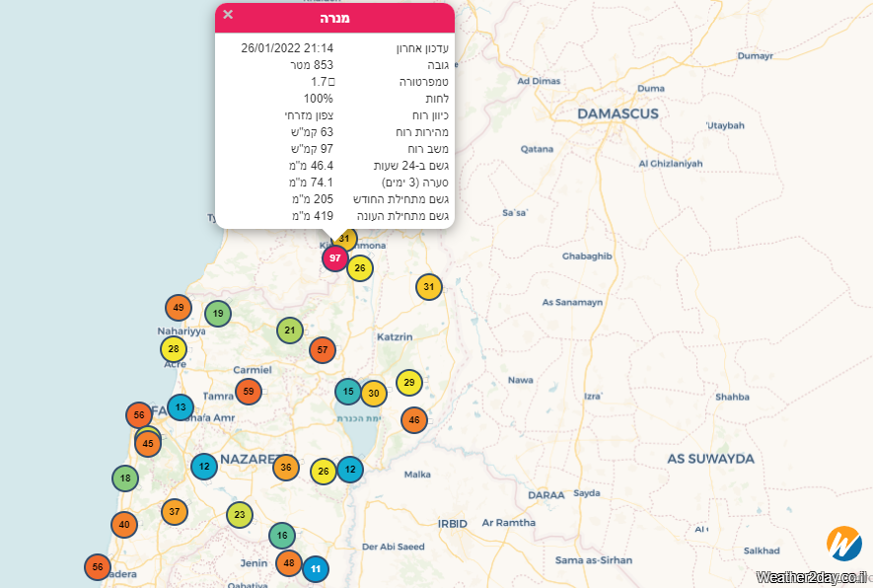Click the orange 59 marker near Tamra
The image size is (873, 588).
249,392
